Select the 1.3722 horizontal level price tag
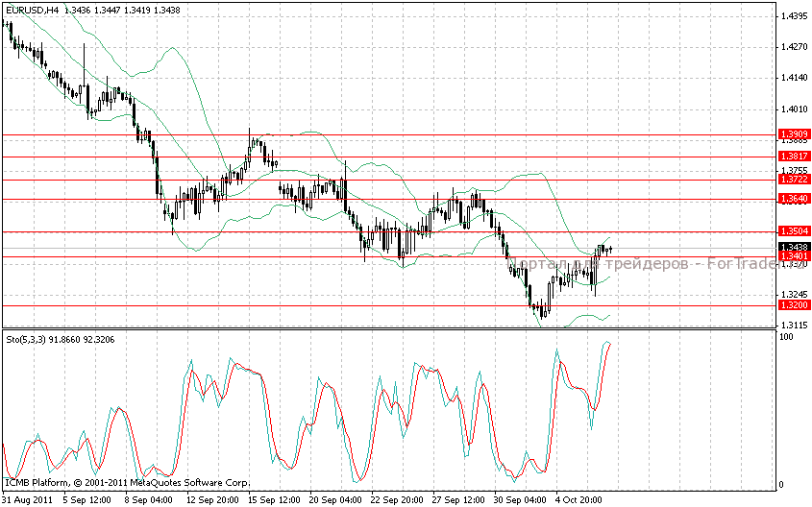Image resolution: width=812 pixels, height=507 pixels. [x=793, y=180]
